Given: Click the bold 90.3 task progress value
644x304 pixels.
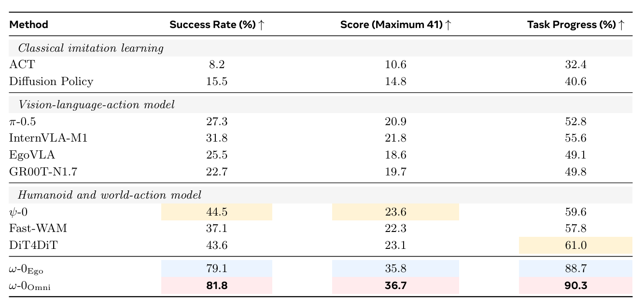Looking at the screenshot, I should coord(575,285).
